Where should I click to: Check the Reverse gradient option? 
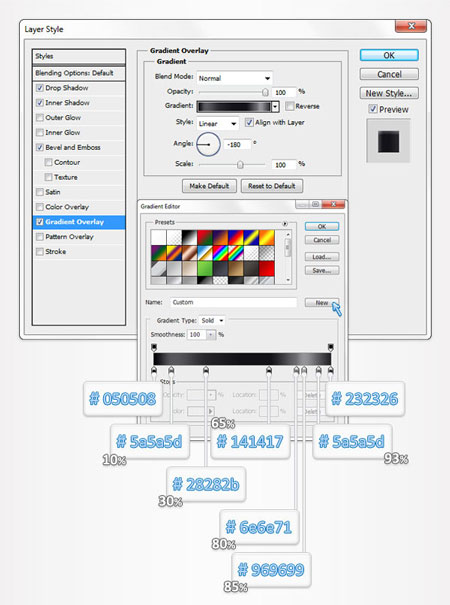289,106
